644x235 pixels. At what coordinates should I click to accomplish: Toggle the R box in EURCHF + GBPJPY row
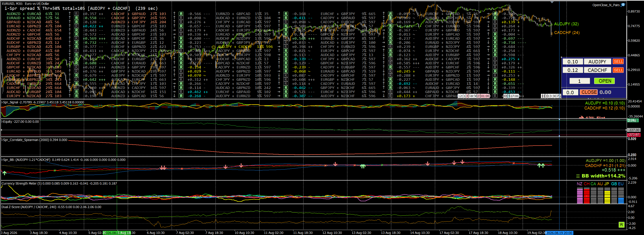coord(391,14)
